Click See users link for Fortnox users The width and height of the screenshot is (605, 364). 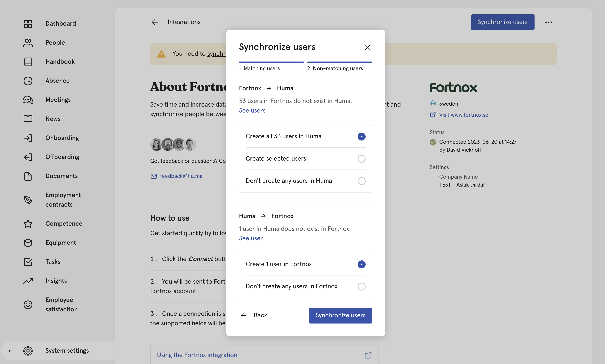point(252,111)
